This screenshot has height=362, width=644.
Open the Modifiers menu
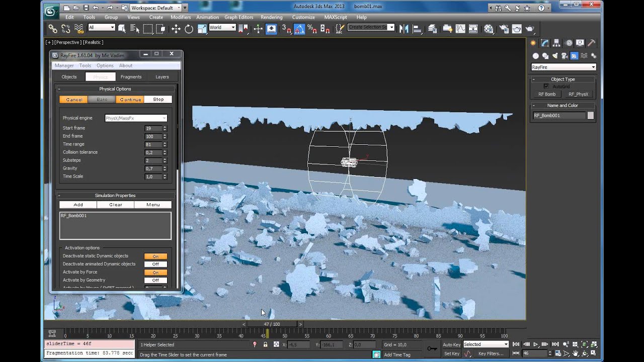[x=181, y=17]
